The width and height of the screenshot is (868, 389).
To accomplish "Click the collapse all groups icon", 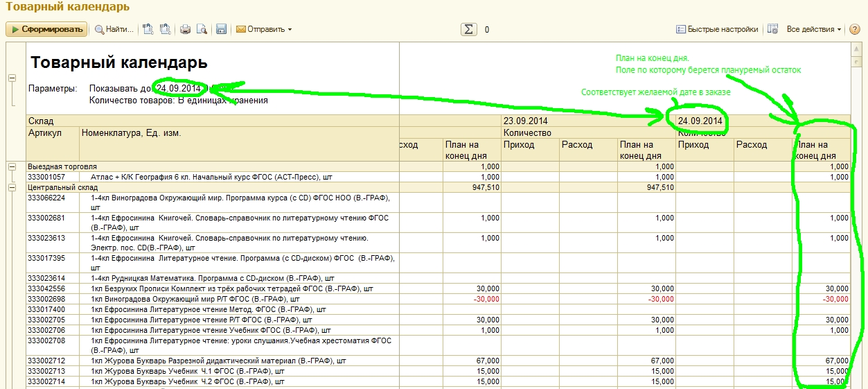I will [165, 29].
